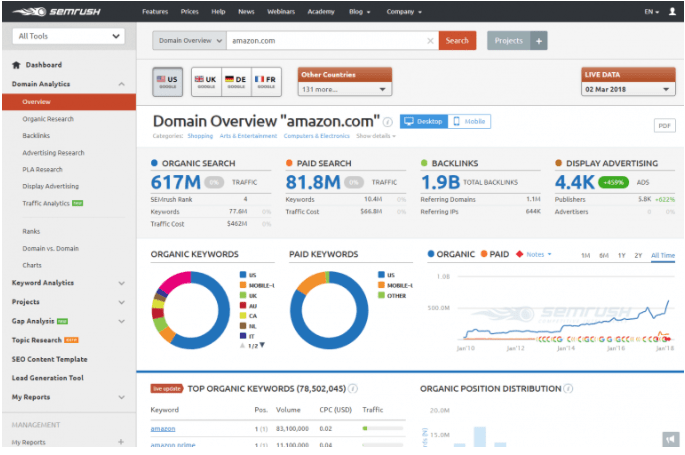
Task: Click the Paid Keywords donut chart
Action: 329,310
